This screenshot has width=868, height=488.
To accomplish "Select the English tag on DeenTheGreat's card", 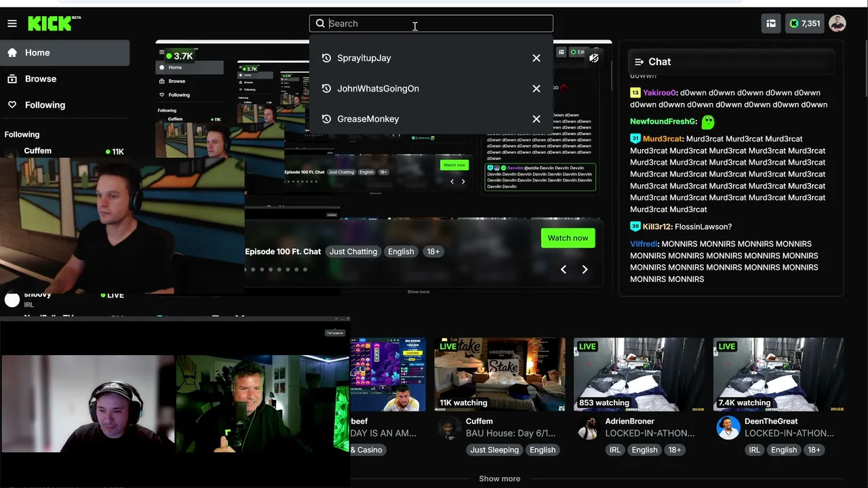I will click(784, 450).
